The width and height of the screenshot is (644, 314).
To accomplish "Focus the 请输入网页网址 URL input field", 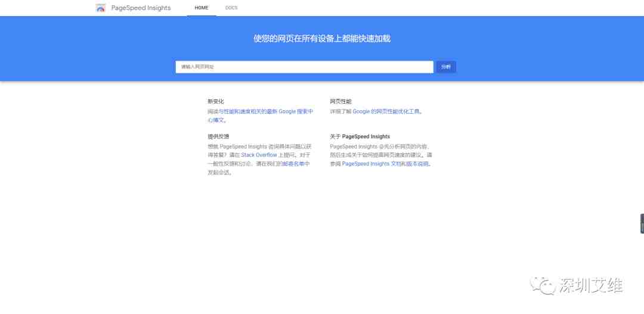I will click(x=304, y=67).
